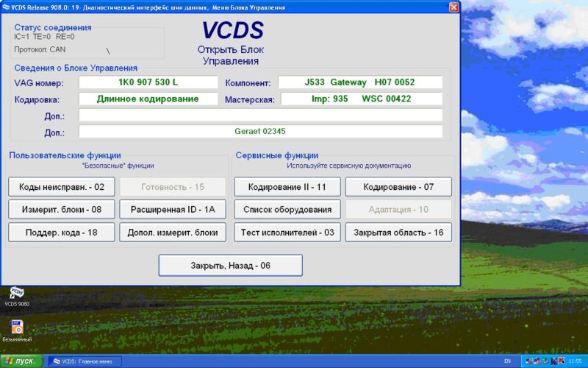Screen dimensions: 588x368
Task: Switch the EN keyboard language indicator
Action: 507,361
